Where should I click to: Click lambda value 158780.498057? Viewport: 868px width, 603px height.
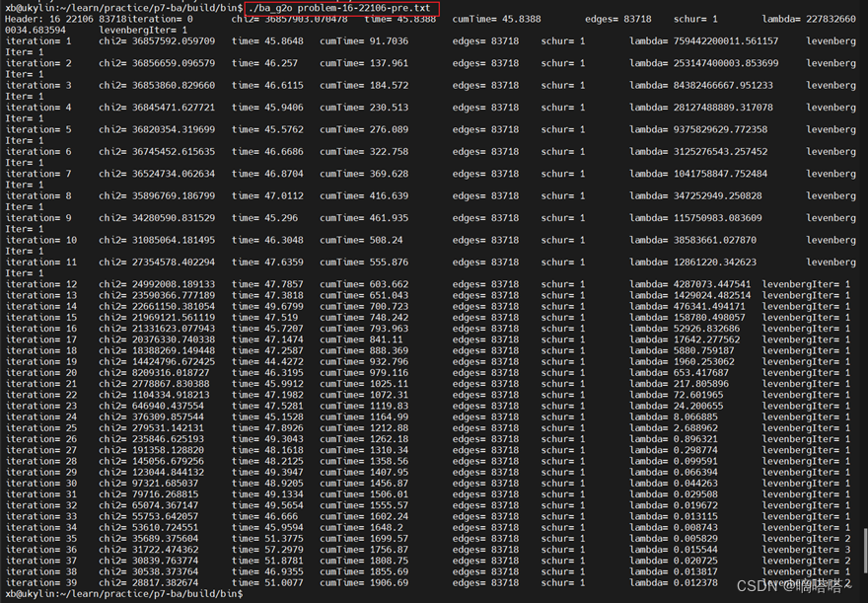(709, 318)
